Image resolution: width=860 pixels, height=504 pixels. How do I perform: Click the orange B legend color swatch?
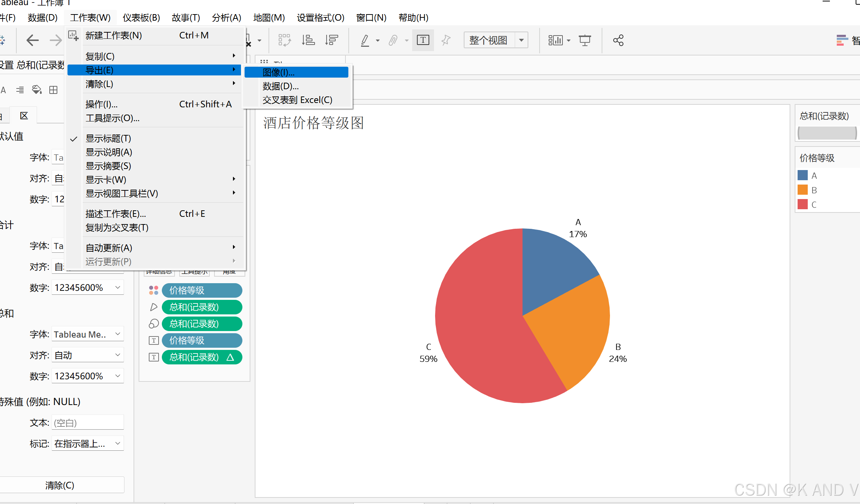802,190
